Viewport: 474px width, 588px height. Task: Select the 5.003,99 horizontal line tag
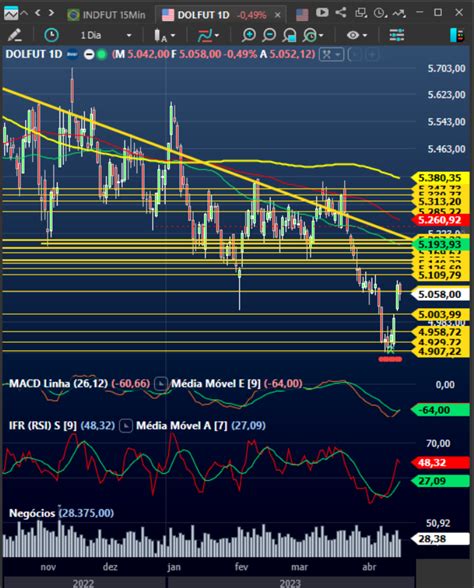pyautogui.click(x=440, y=314)
